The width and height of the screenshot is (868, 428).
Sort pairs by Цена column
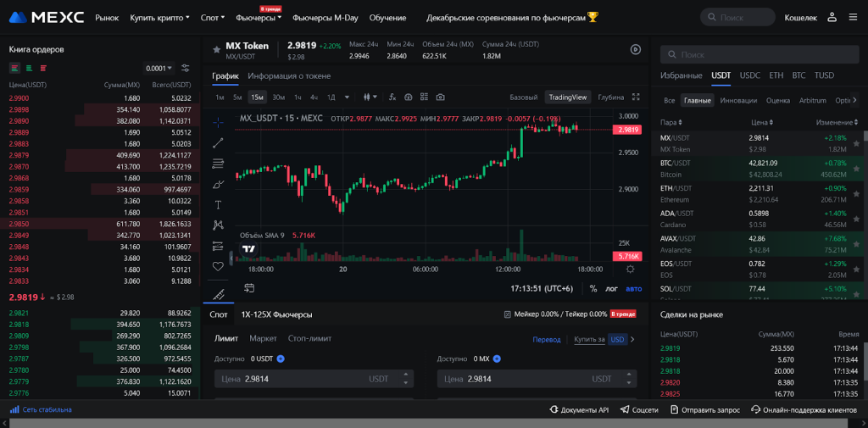(x=762, y=122)
